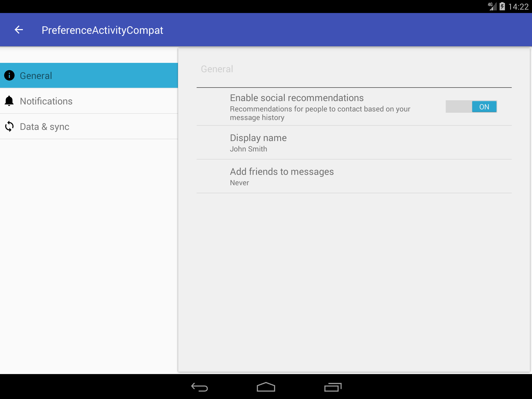Viewport: 532px width, 399px height.
Task: Tap the Enable social recommendations title
Action: [297, 98]
